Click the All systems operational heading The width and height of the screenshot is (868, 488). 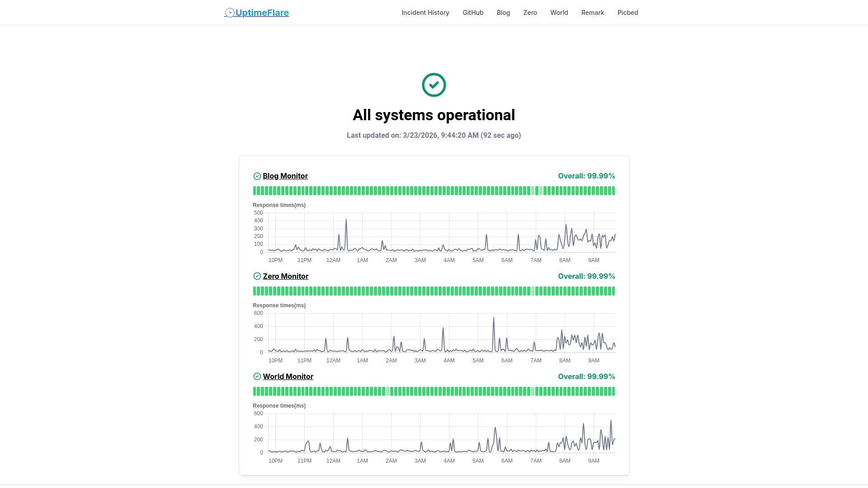434,115
